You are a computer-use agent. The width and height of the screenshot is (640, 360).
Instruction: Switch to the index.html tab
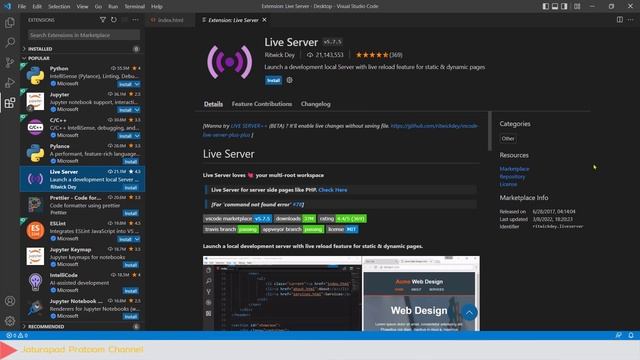coord(170,20)
